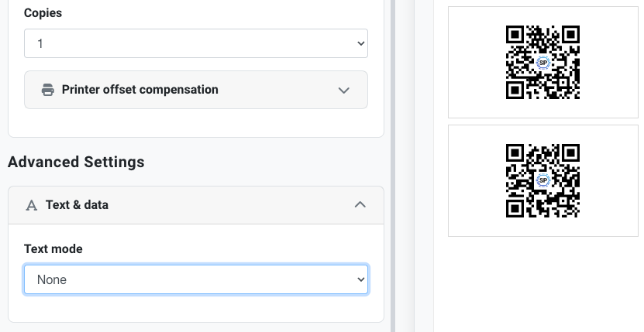Image resolution: width=644 pixels, height=332 pixels.
Task: Select the top QR code label preview
Action: [543, 63]
